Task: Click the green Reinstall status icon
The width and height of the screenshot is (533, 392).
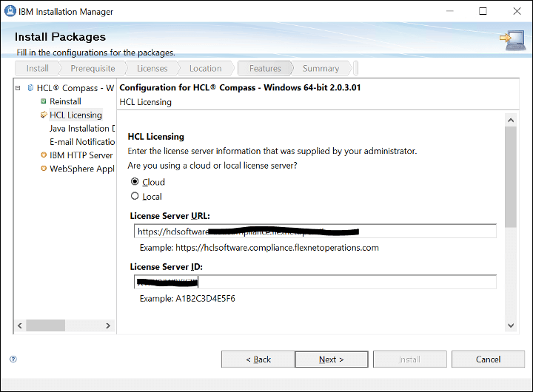Action: coord(44,101)
